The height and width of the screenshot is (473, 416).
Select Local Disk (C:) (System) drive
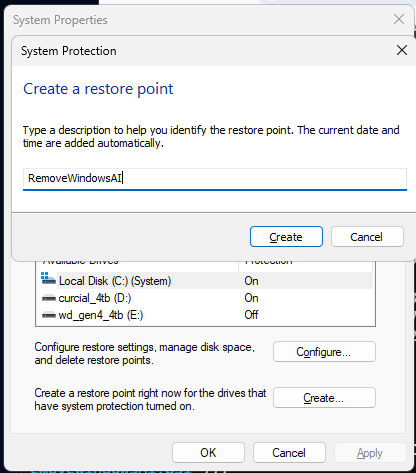click(204, 281)
